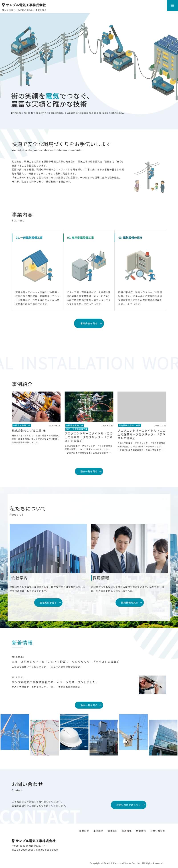
Task: Open the hamburger menu in header
Action: pyautogui.click(x=172, y=5)
